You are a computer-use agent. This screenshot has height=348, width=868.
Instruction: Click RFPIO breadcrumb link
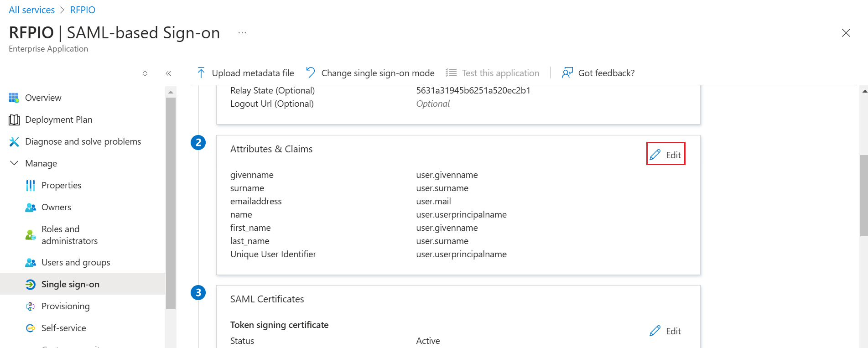(x=83, y=10)
